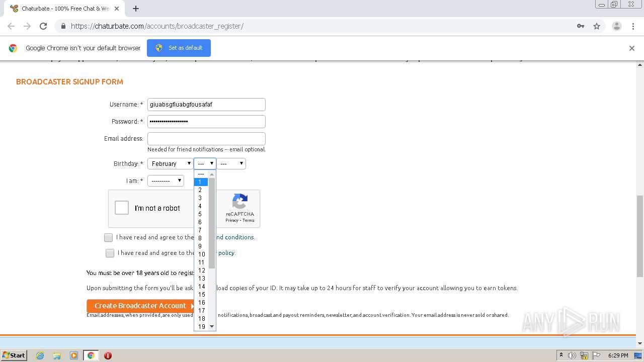Click the address bar URL
This screenshot has width=644, height=362.
(x=157, y=26)
